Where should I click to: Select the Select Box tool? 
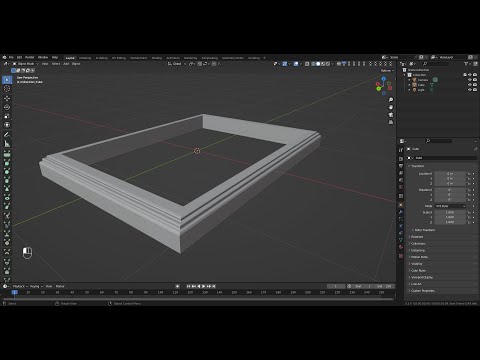coord(7,80)
